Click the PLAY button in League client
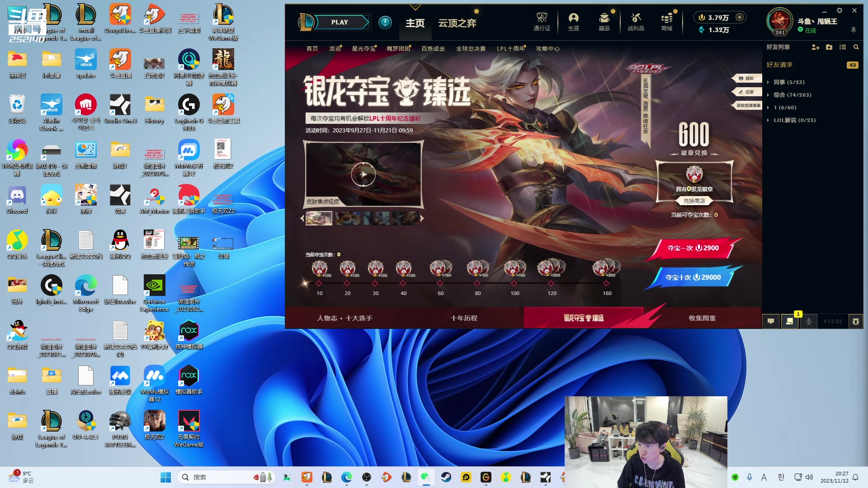The image size is (868, 488). pos(340,22)
